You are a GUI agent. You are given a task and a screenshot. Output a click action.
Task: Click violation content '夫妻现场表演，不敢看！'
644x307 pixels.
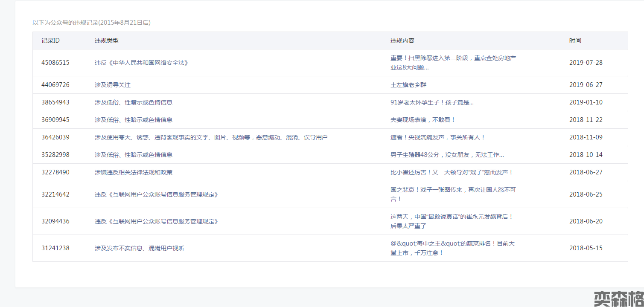click(423, 120)
